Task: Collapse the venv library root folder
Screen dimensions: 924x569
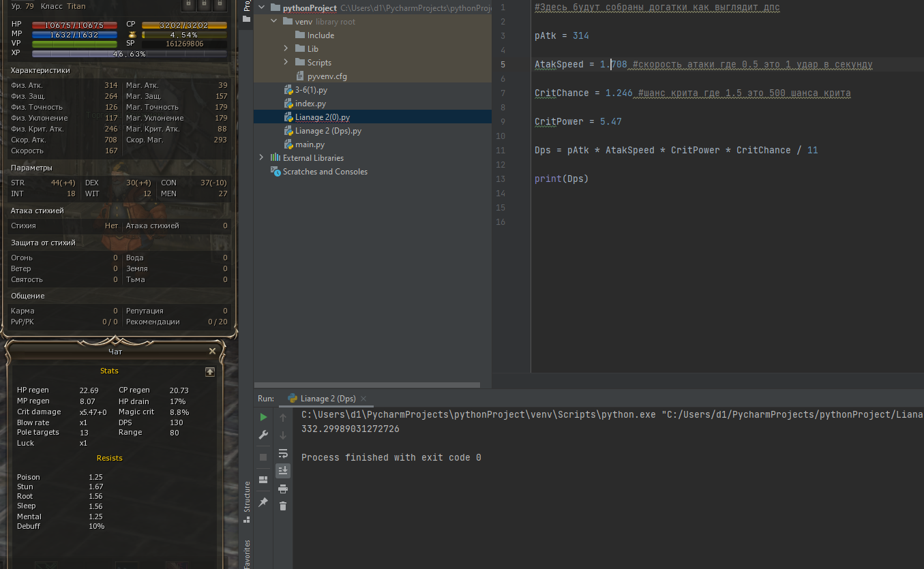Action: tap(274, 22)
